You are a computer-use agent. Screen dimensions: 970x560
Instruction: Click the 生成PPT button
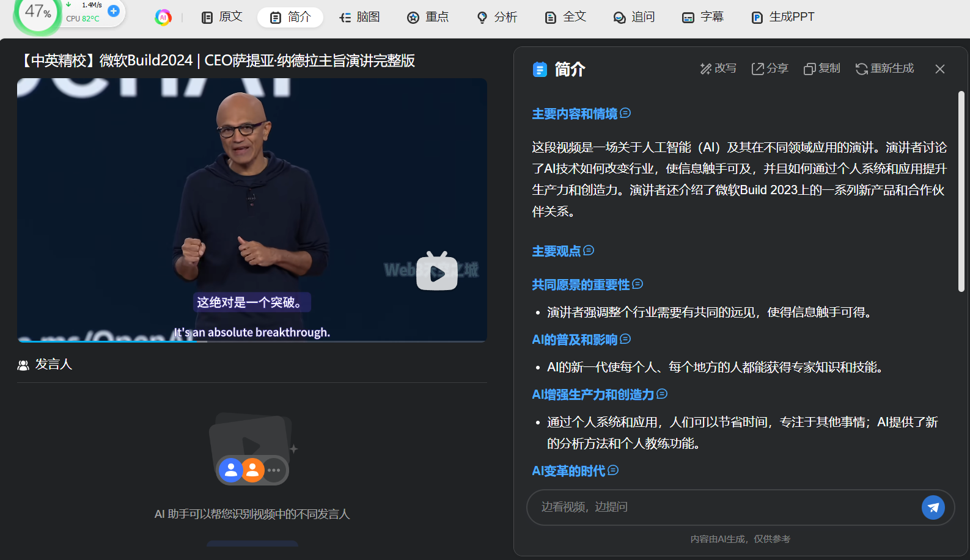pos(783,17)
